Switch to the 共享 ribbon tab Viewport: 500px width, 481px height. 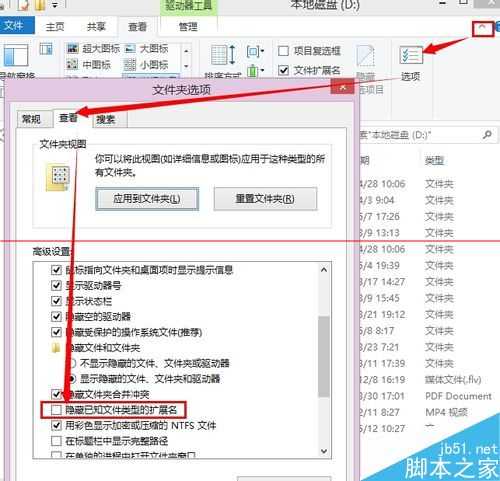click(96, 26)
